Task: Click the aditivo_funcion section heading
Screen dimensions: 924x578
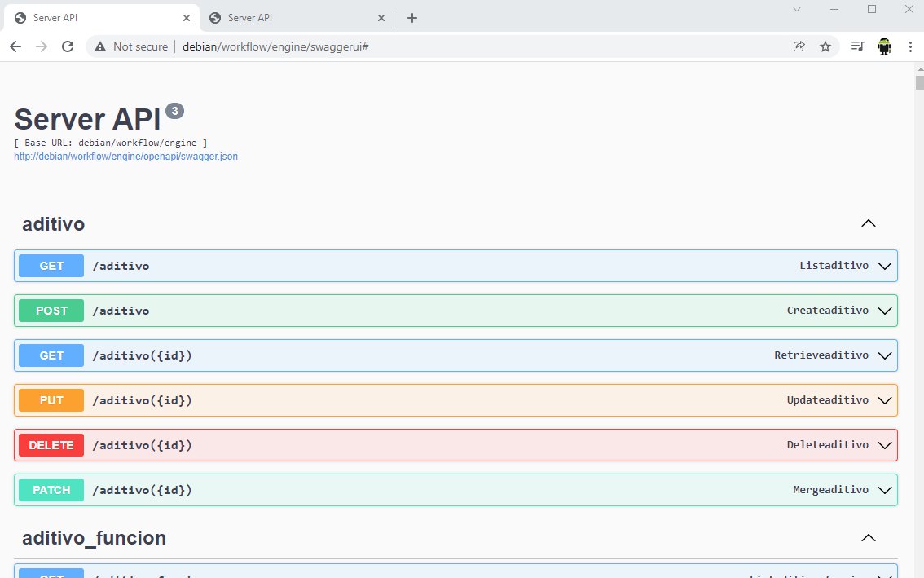Action: (x=95, y=538)
